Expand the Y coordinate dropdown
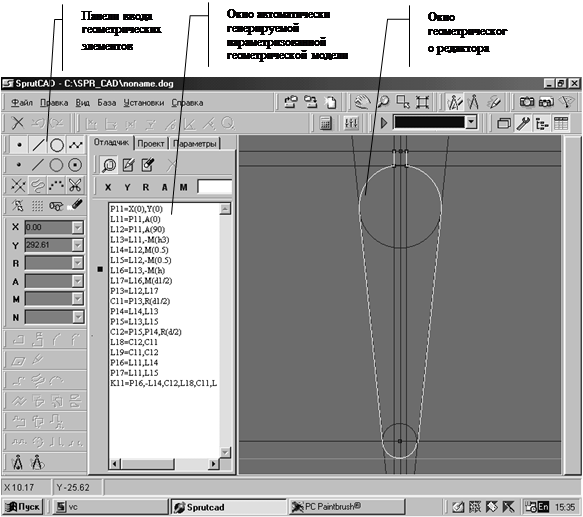This screenshot has width=583, height=517. click(x=78, y=245)
